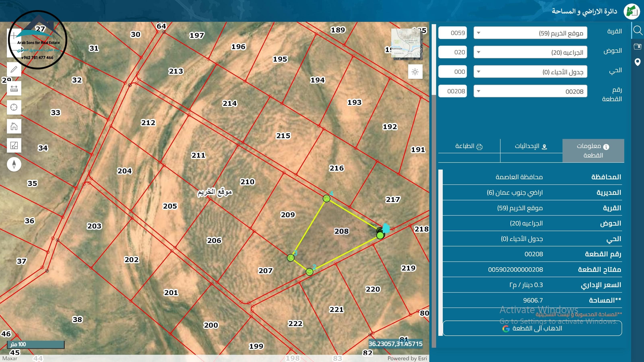Expand the basin (الحوض) dropdown
This screenshot has height=362, width=644.
point(530,52)
